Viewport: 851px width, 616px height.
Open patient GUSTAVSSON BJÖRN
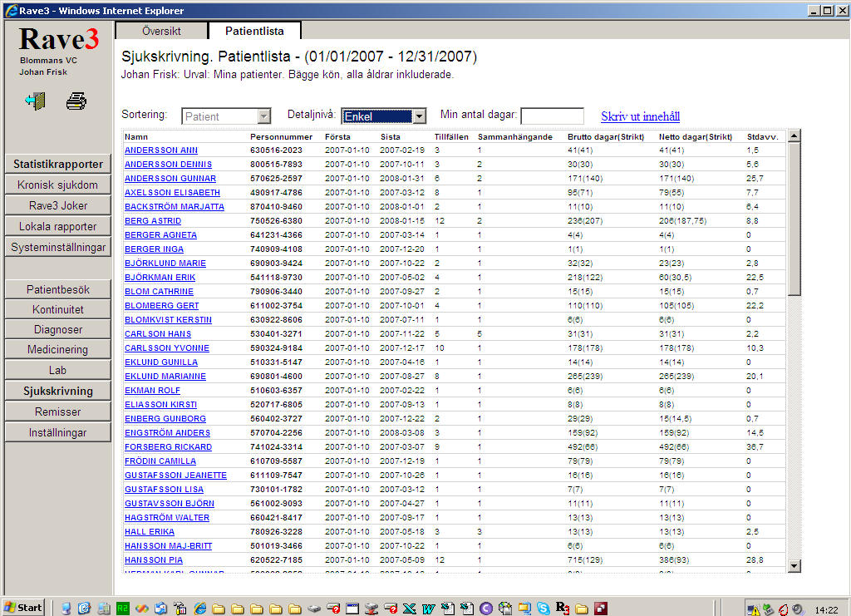[170, 503]
